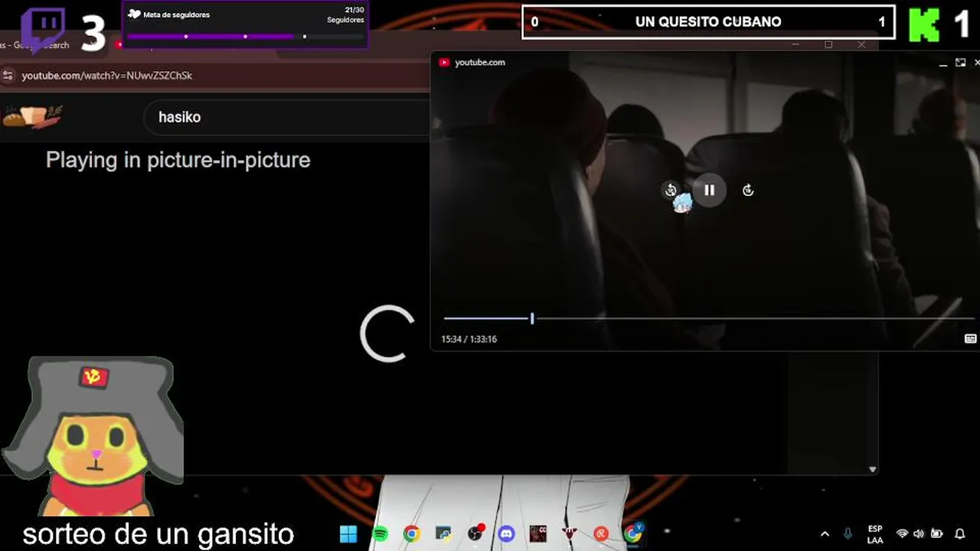Show hidden system tray icons
The width and height of the screenshot is (980, 551).
pos(825,534)
